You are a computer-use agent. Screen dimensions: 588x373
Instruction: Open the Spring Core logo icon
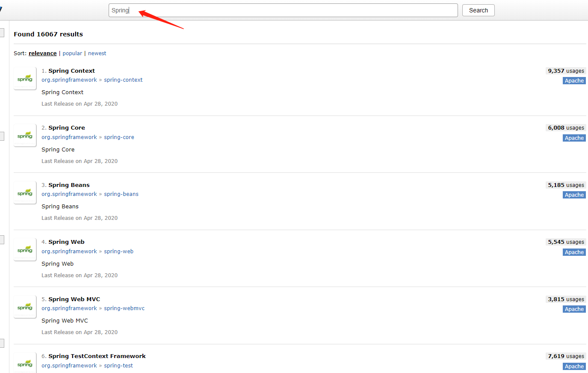pos(25,135)
